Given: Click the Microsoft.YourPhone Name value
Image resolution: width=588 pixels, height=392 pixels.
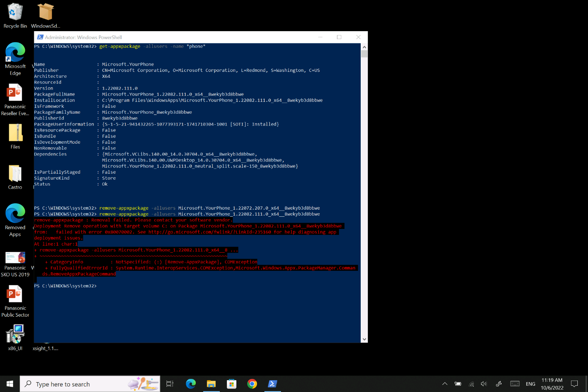Looking at the screenshot, I should point(128,64).
